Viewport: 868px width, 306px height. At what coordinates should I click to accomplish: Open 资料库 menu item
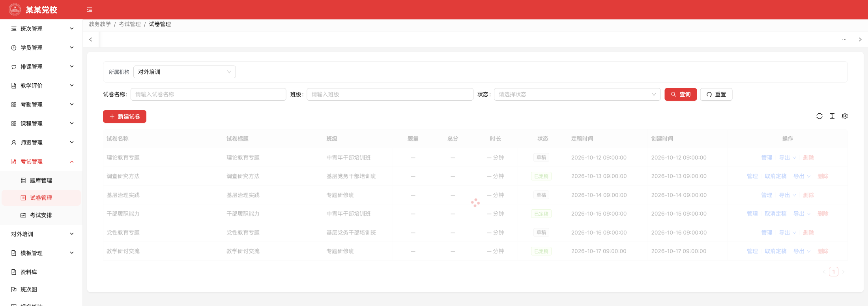(41, 272)
